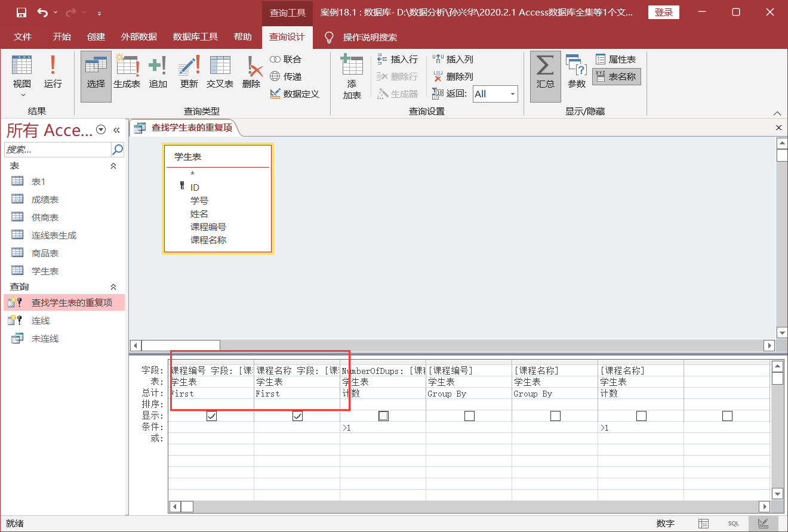Viewport: 788px width, 532px height.
Task: Click the 登录 sign-in button
Action: (664, 13)
